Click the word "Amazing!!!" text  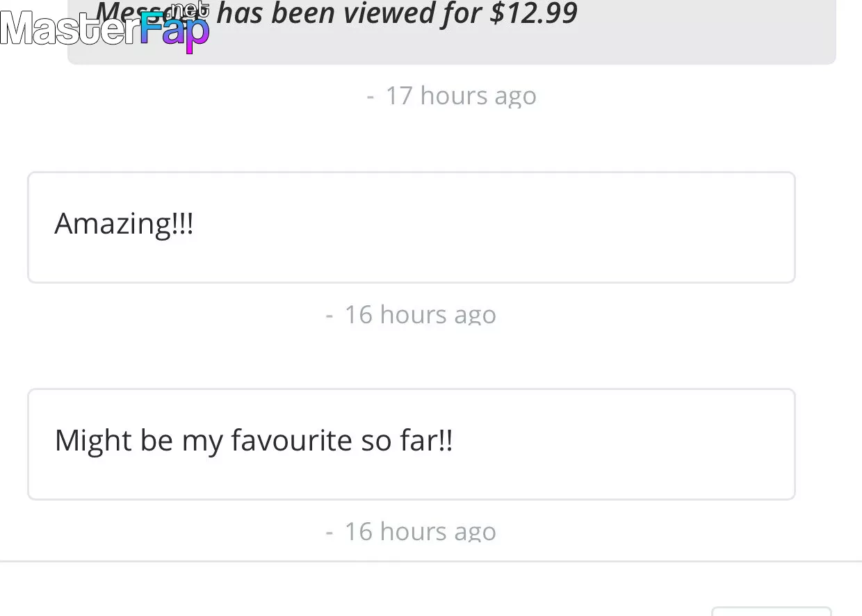124,224
